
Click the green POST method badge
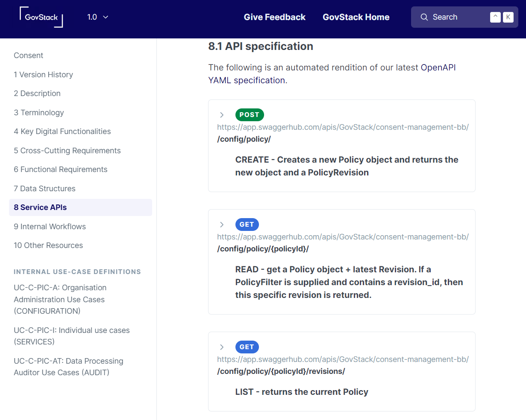click(x=249, y=115)
